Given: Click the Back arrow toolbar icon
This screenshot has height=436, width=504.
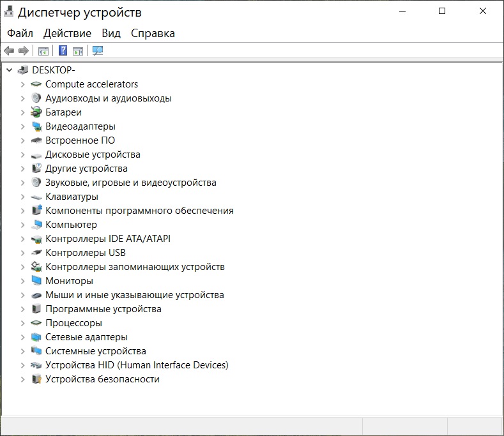Looking at the screenshot, I should tap(9, 51).
